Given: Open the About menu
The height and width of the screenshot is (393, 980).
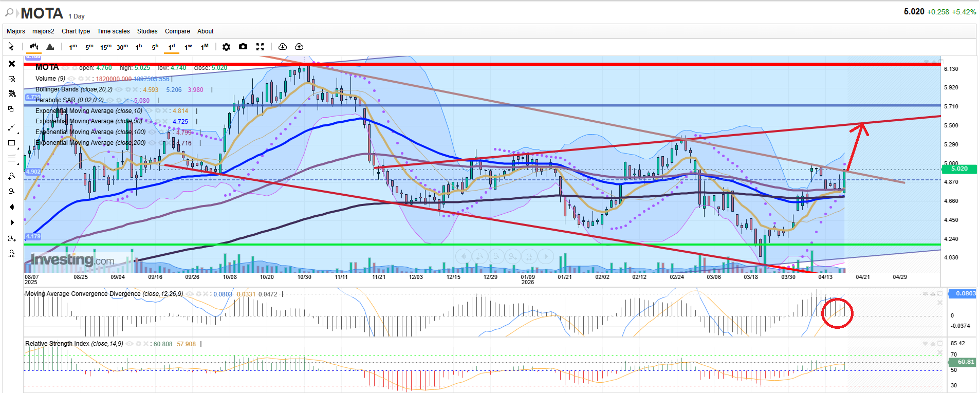Looking at the screenshot, I should 206,31.
